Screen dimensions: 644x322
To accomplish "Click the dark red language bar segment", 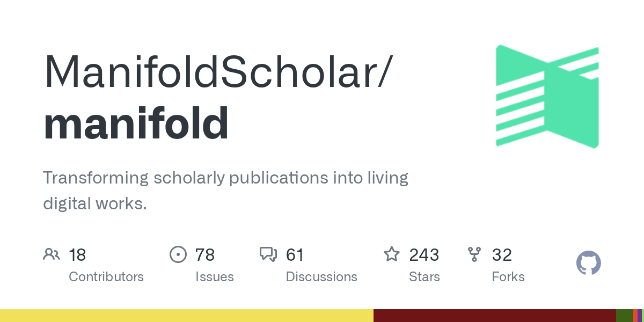I will (x=494, y=316).
